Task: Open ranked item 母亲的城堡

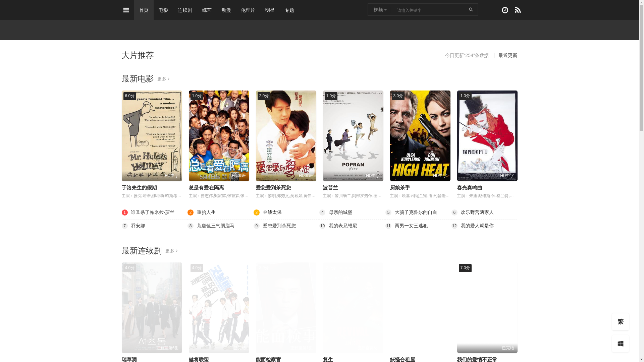Action: pos(340,213)
